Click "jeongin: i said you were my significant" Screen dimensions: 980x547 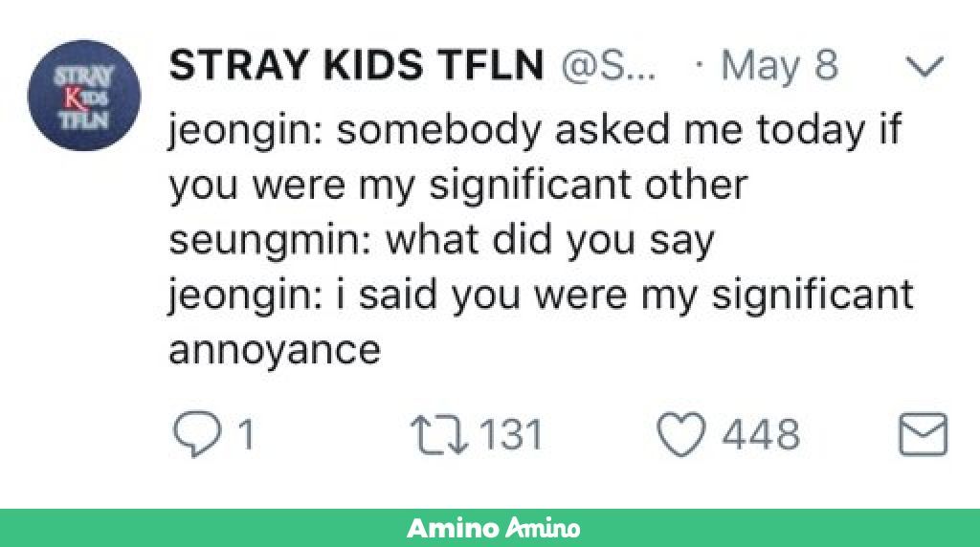click(541, 295)
